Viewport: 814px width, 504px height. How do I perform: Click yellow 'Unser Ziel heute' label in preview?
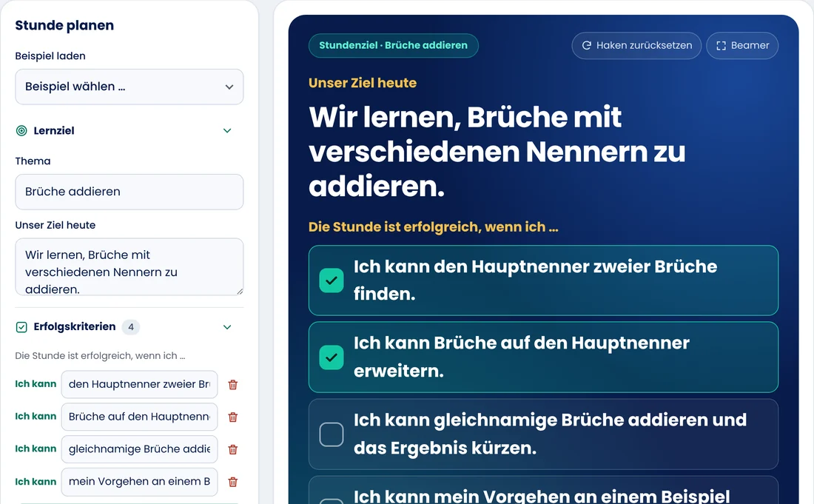[363, 83]
